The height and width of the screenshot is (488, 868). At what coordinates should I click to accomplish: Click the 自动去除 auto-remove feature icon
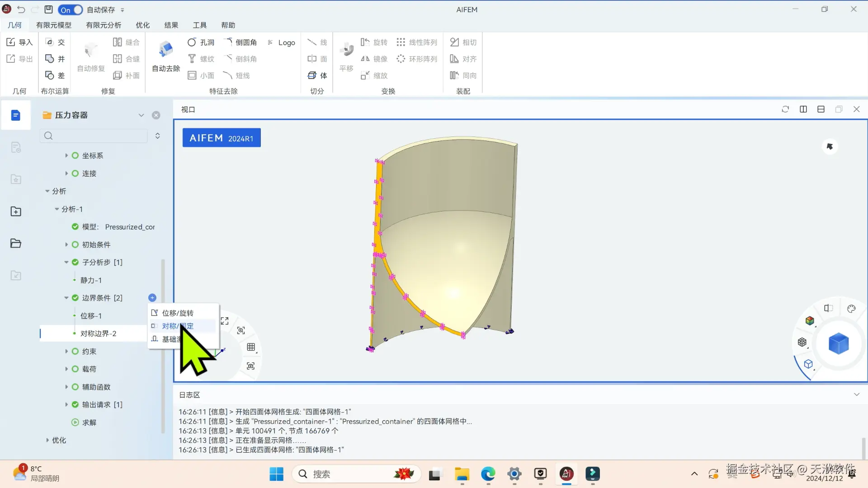[x=165, y=50]
